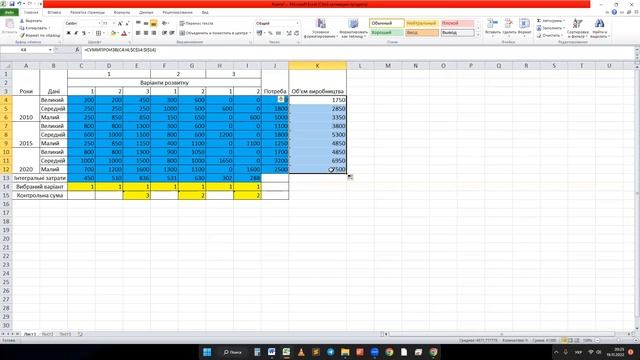
Task: Toggle italic formatting (К)
Action: (76, 33)
